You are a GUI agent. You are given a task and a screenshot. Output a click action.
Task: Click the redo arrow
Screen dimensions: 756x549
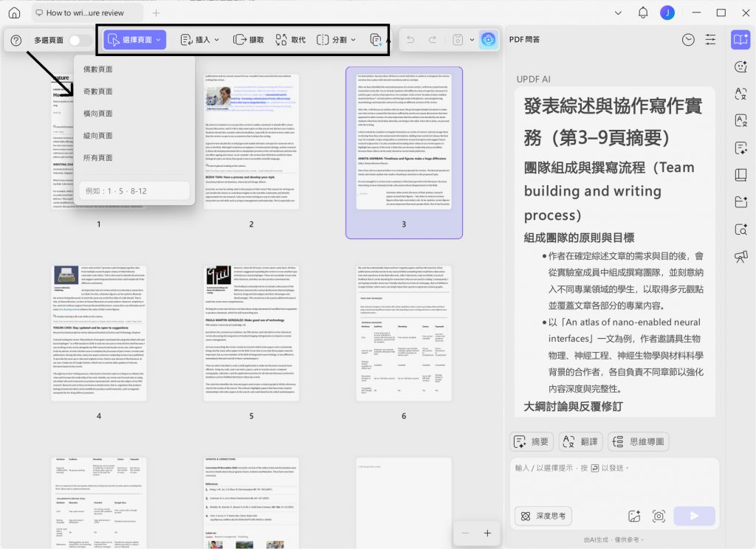point(433,40)
